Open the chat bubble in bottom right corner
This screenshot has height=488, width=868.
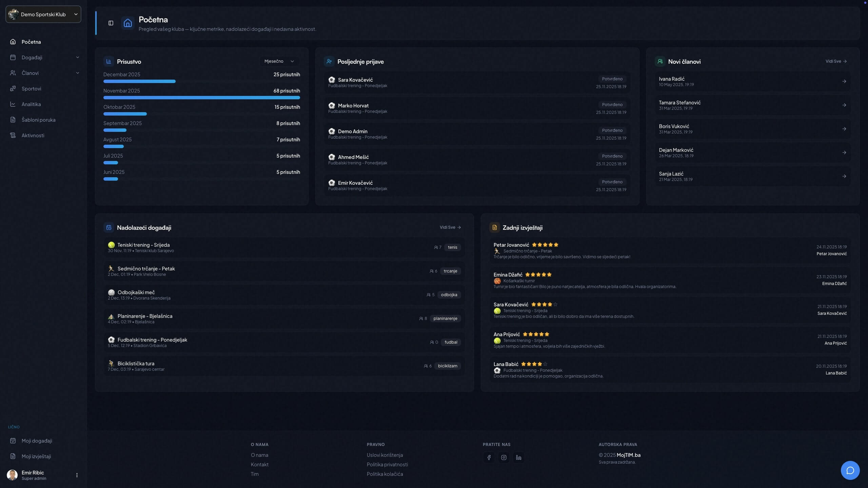point(850,470)
